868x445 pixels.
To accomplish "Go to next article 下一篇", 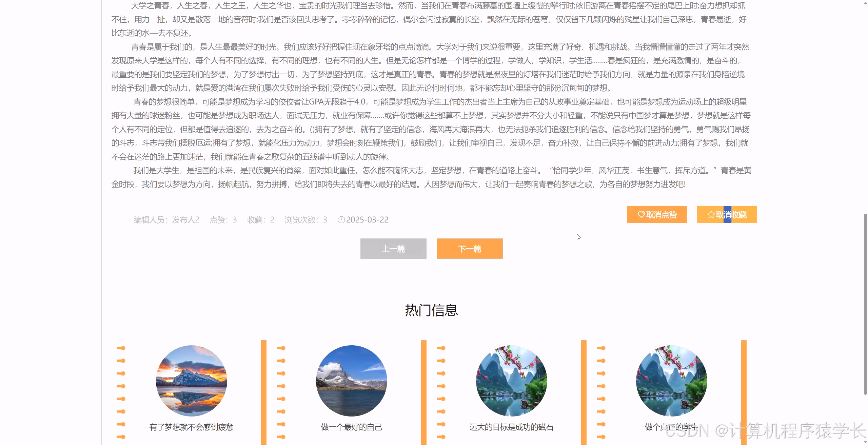I will pyautogui.click(x=470, y=249).
